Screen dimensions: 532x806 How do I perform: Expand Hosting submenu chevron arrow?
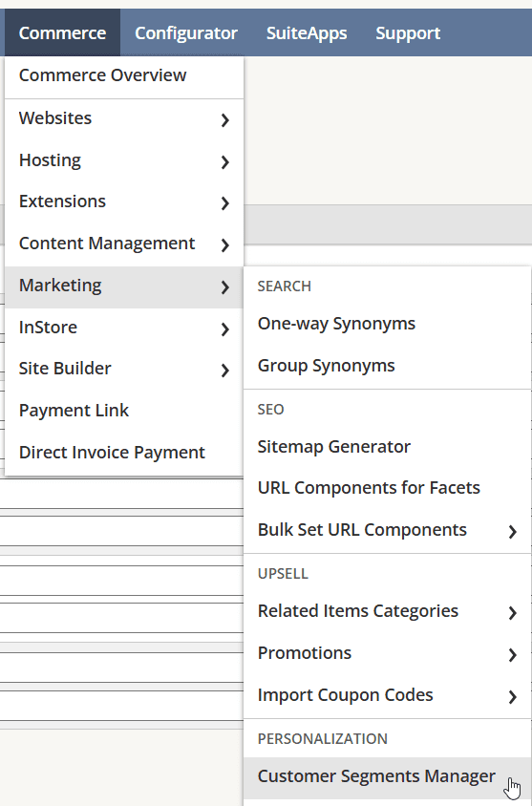tap(224, 162)
